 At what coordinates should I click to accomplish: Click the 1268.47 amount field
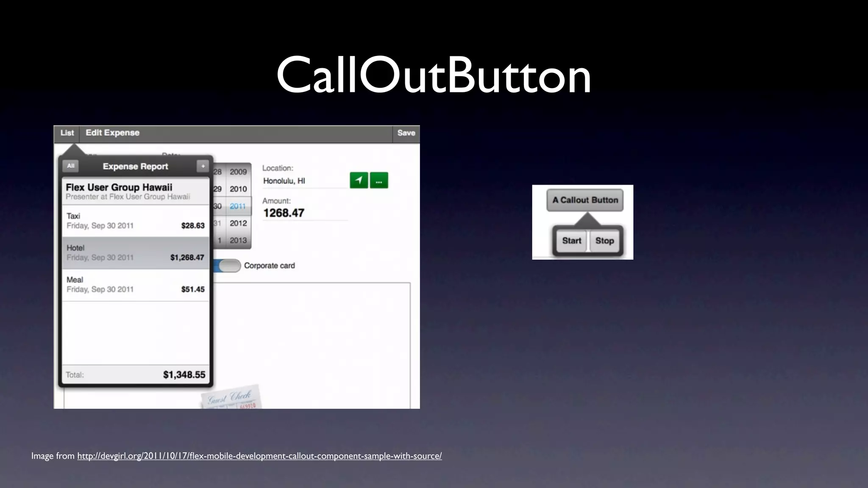pos(305,213)
